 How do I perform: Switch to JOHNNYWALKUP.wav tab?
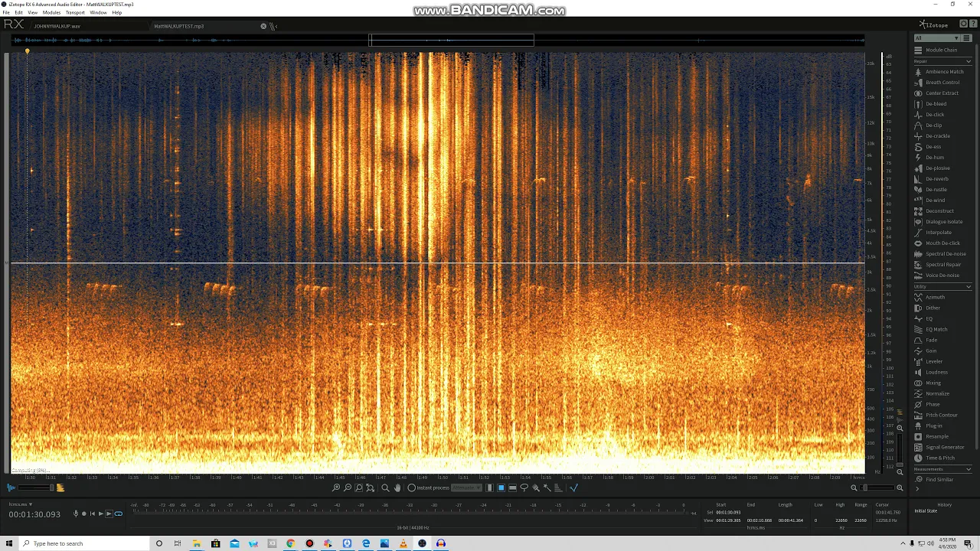tap(57, 26)
